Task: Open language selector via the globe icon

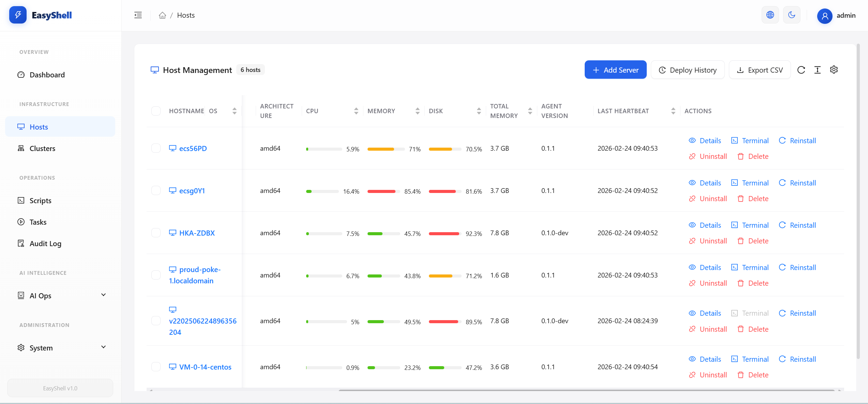Action: coord(770,15)
